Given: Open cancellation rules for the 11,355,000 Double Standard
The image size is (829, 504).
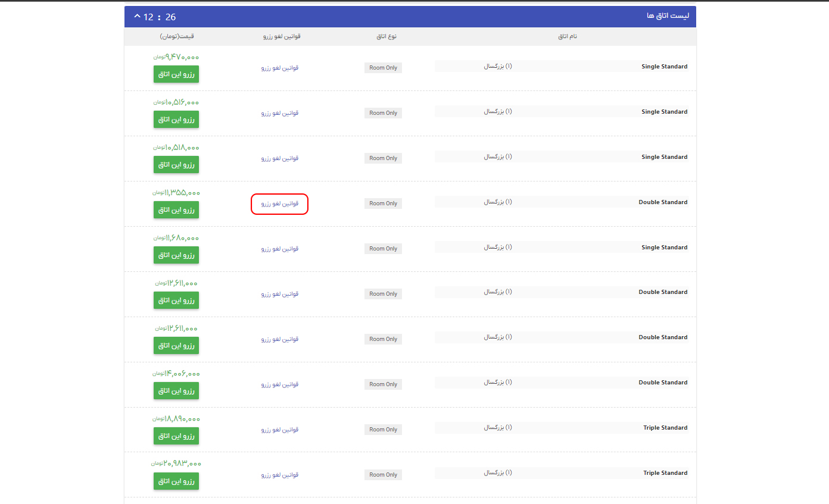Looking at the screenshot, I should coord(280,204).
